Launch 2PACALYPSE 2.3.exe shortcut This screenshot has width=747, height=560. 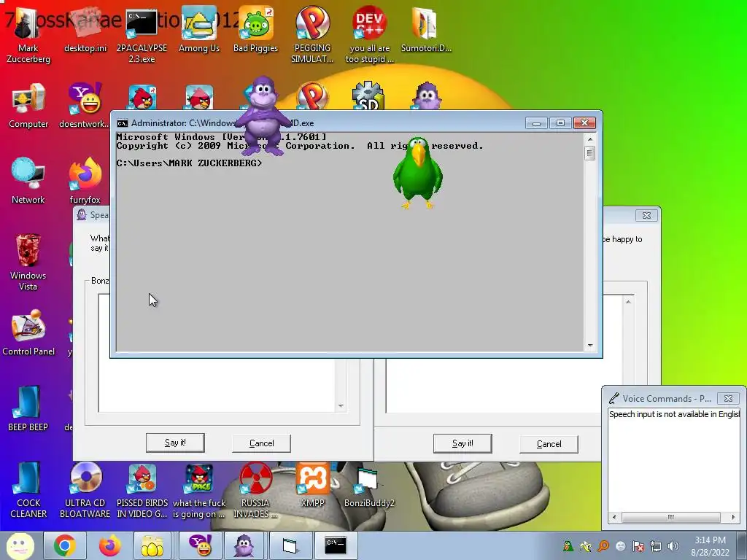pyautogui.click(x=142, y=36)
